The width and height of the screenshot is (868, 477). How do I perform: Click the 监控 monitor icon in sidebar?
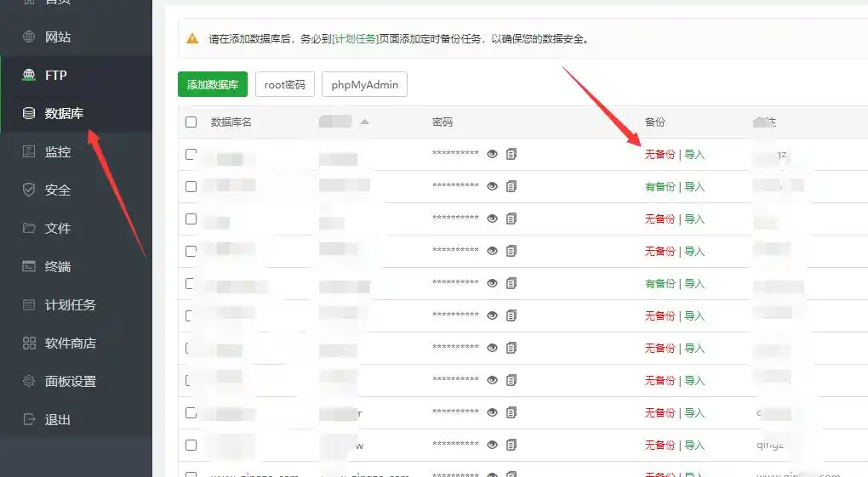click(x=29, y=152)
